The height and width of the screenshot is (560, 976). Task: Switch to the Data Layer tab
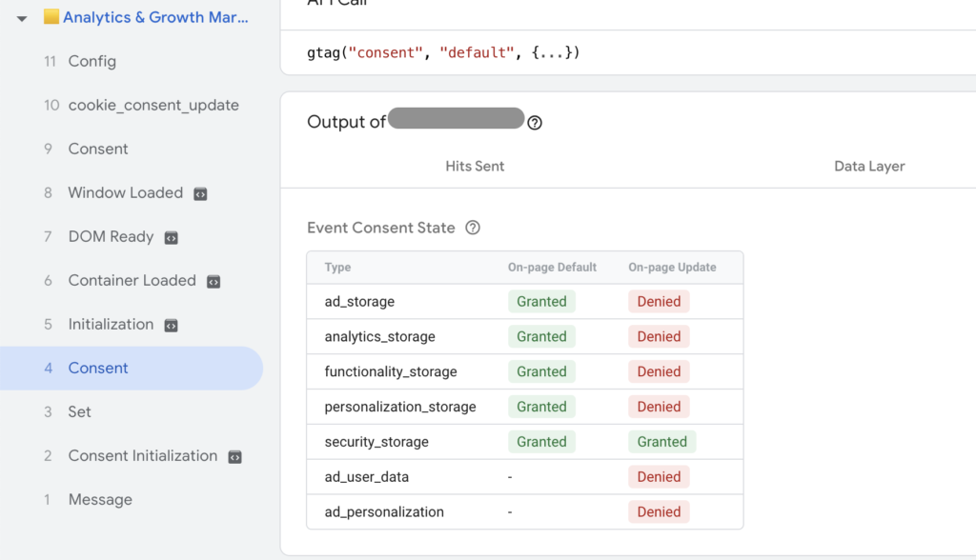[x=868, y=166]
